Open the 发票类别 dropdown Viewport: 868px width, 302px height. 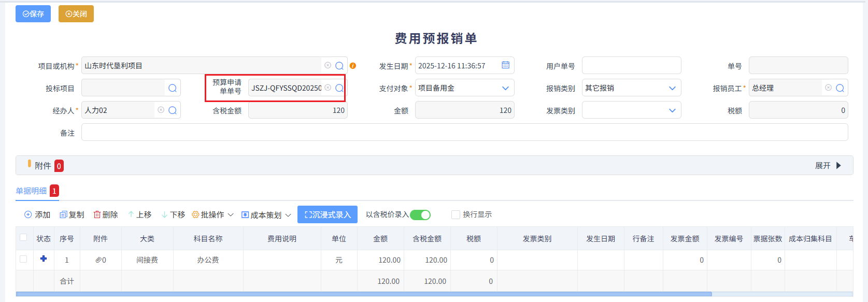pyautogui.click(x=672, y=110)
